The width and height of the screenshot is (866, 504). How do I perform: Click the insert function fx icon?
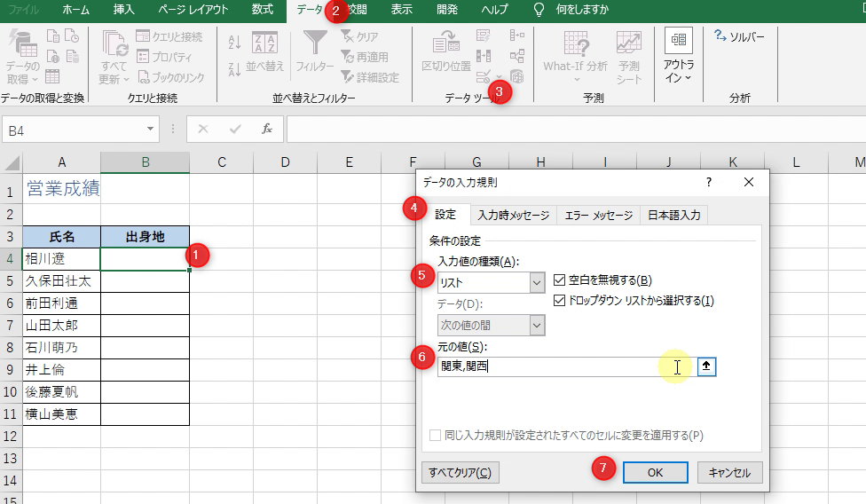(x=266, y=130)
